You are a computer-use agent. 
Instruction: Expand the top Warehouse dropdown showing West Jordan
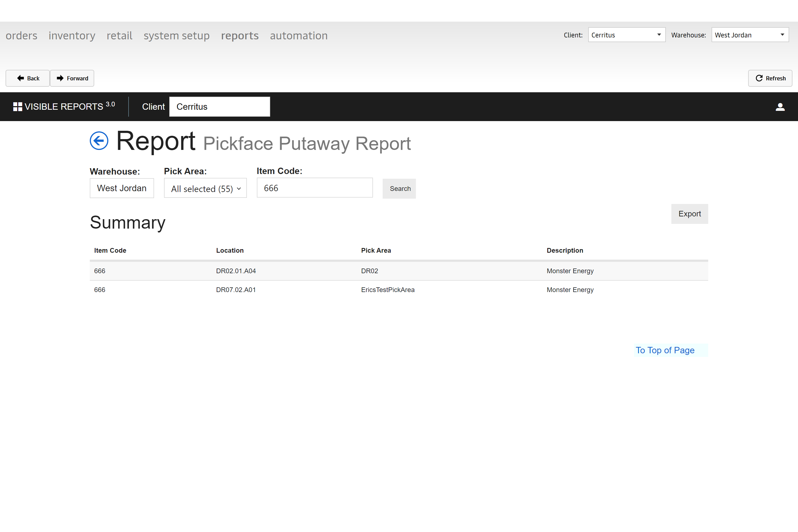pos(750,35)
